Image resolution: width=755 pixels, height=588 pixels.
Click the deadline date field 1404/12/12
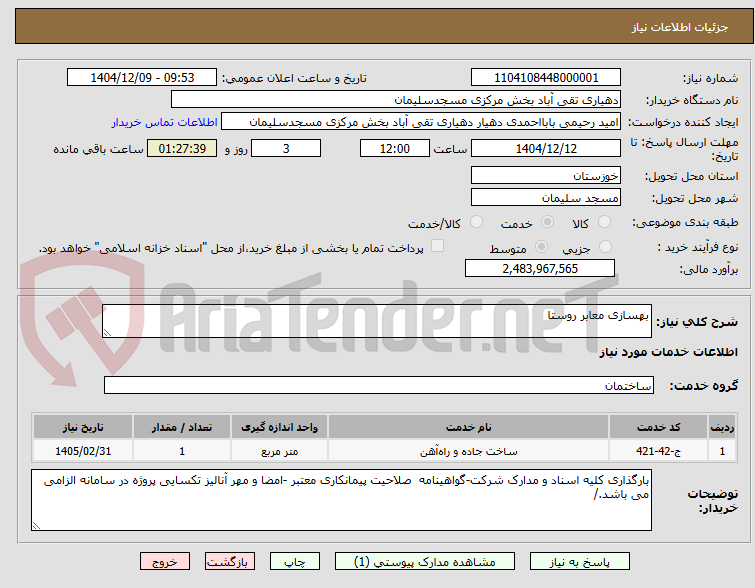546,148
